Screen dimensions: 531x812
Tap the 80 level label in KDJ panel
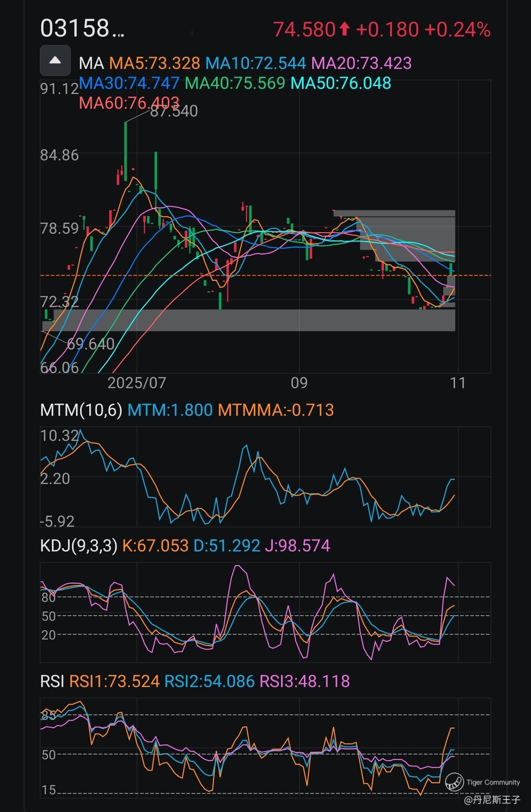pos(49,597)
